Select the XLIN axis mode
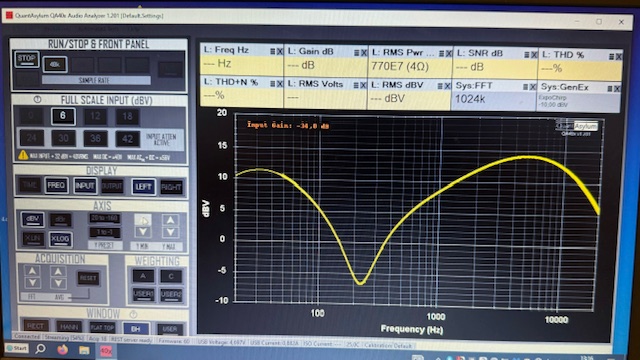 coord(32,238)
